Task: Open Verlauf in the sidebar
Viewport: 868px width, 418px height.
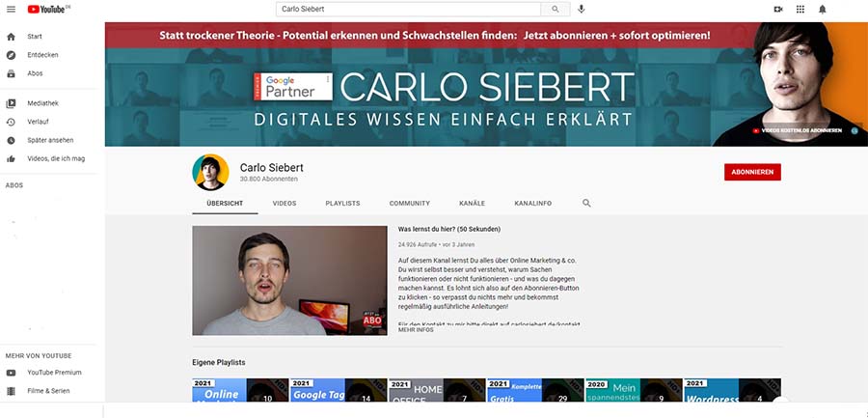Action: (37, 122)
